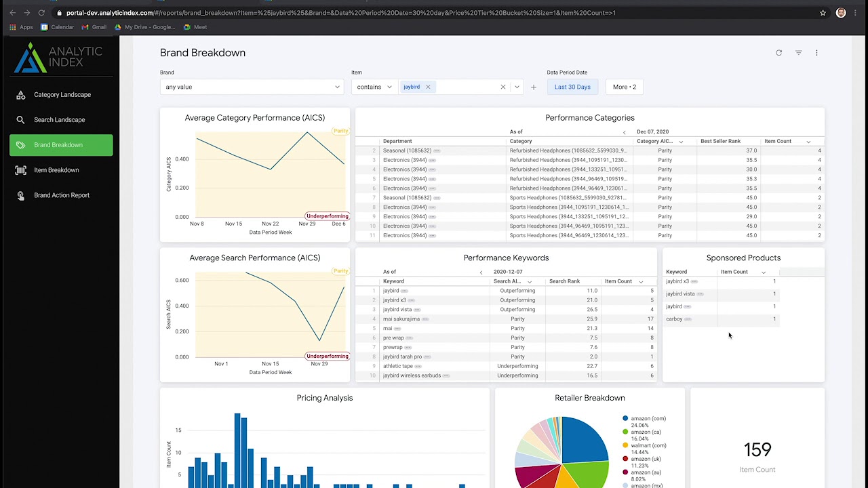Open the dashboard filter toggle icon
This screenshot has width=868, height=488.
pos(798,53)
